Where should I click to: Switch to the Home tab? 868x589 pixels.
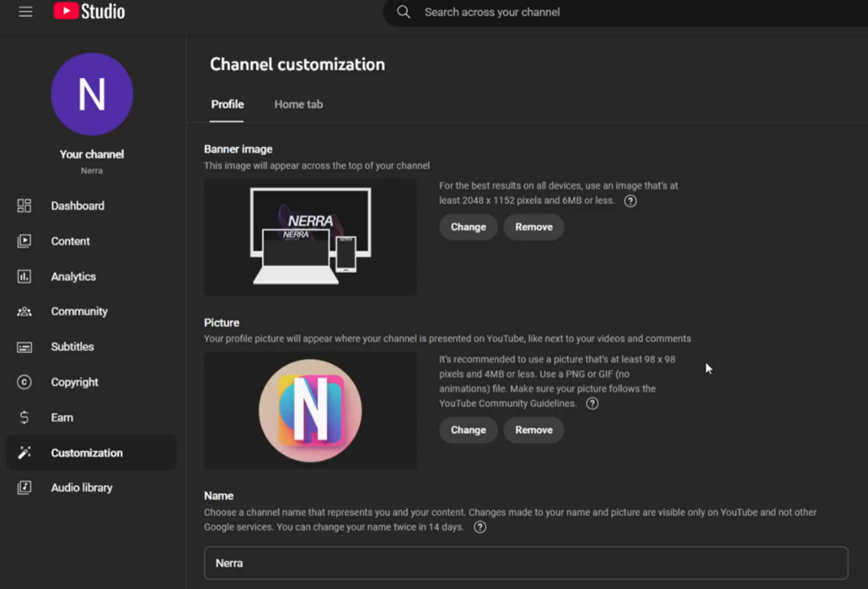[x=298, y=104]
